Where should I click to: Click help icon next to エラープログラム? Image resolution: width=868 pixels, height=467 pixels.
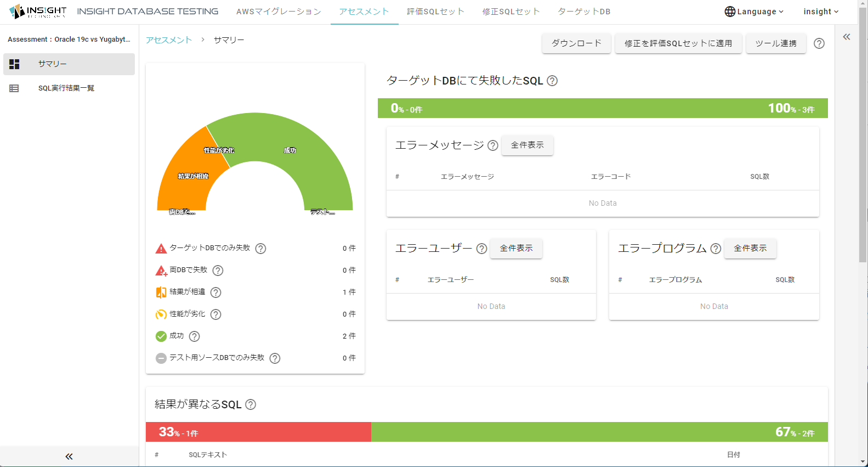point(716,249)
